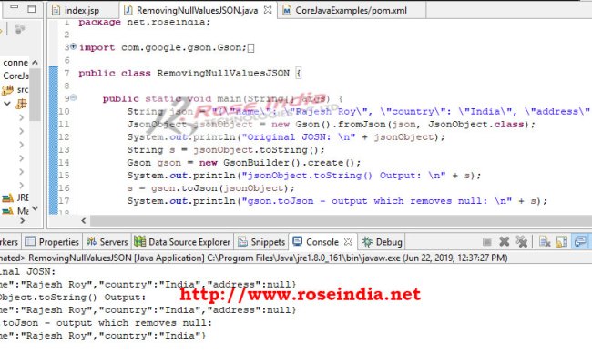Click the editor horizontal scrollbar track
592x364 pixels.
coord(341,220)
